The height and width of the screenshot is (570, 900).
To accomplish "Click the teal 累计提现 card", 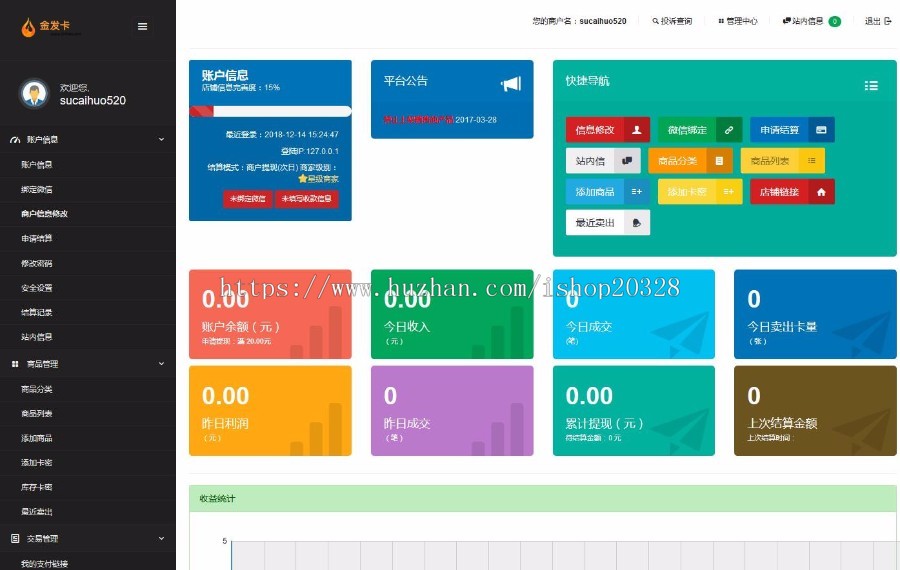I will tap(634, 411).
